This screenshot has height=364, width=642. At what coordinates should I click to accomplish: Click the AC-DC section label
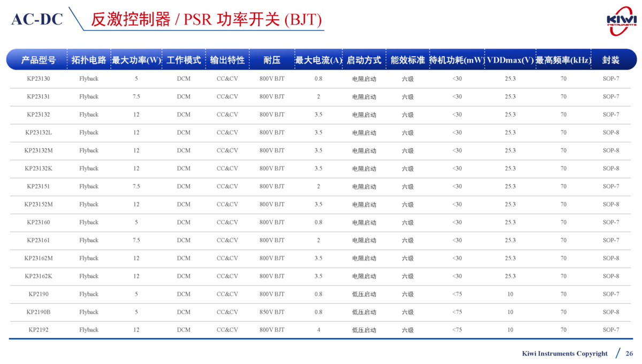click(37, 20)
